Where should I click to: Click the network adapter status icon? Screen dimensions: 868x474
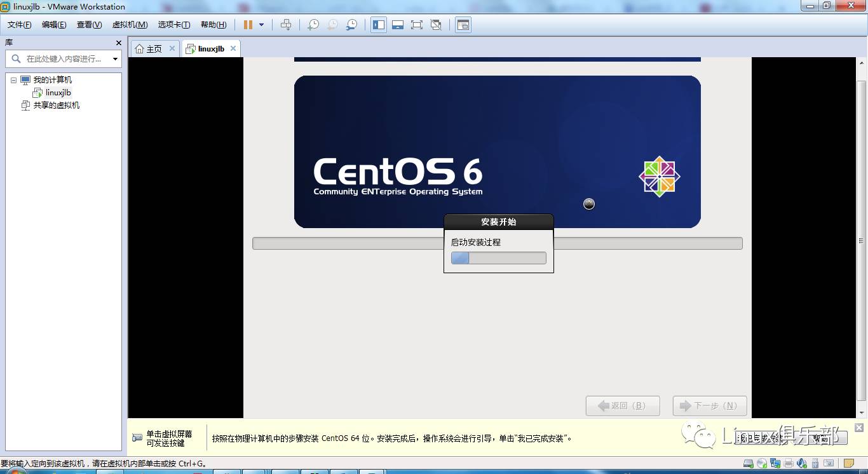point(775,463)
